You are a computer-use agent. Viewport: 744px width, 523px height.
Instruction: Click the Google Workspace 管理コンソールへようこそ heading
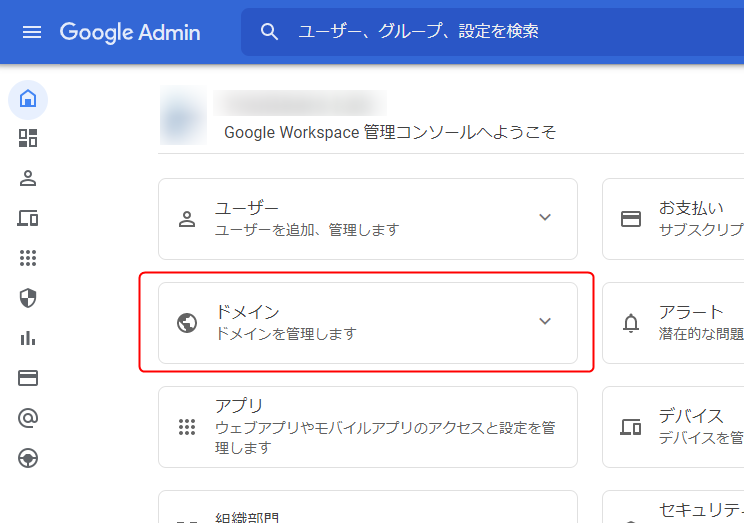coord(390,132)
